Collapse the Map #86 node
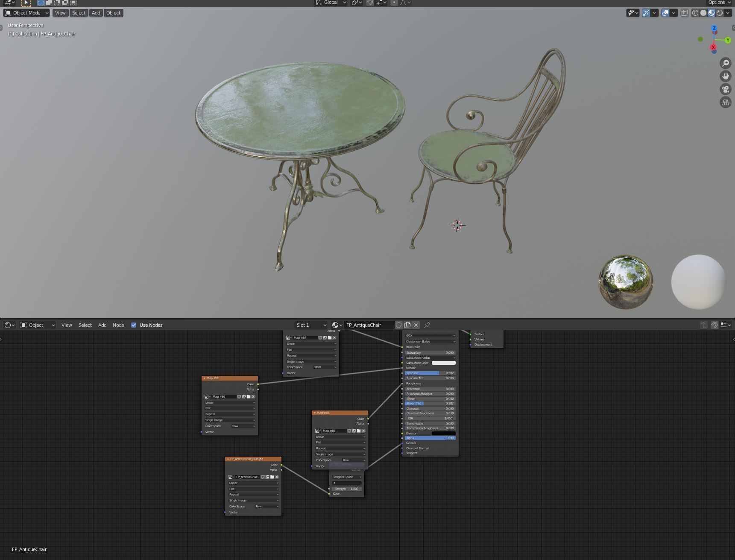This screenshot has width=735, height=560. [x=205, y=378]
